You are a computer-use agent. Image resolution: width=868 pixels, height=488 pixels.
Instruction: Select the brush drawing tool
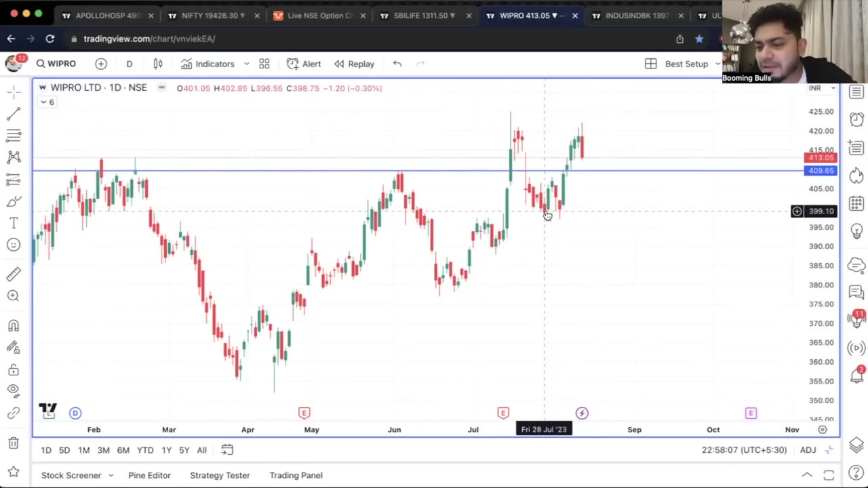(14, 201)
